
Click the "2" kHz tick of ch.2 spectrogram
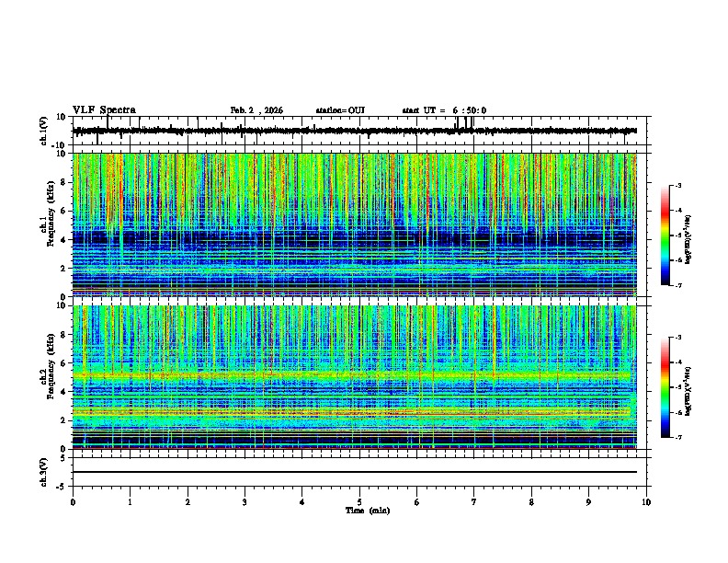(x=63, y=420)
